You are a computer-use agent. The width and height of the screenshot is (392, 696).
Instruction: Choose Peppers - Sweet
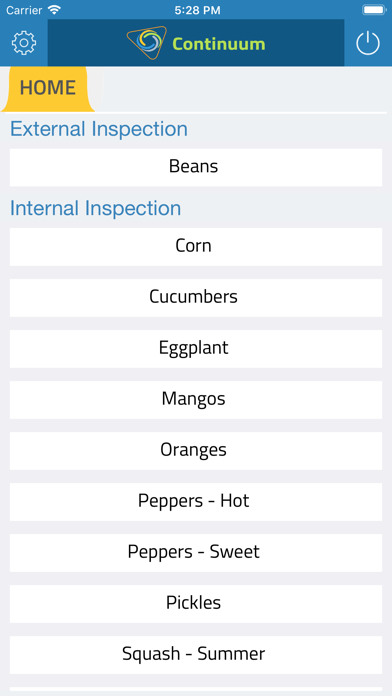pyautogui.click(x=196, y=553)
